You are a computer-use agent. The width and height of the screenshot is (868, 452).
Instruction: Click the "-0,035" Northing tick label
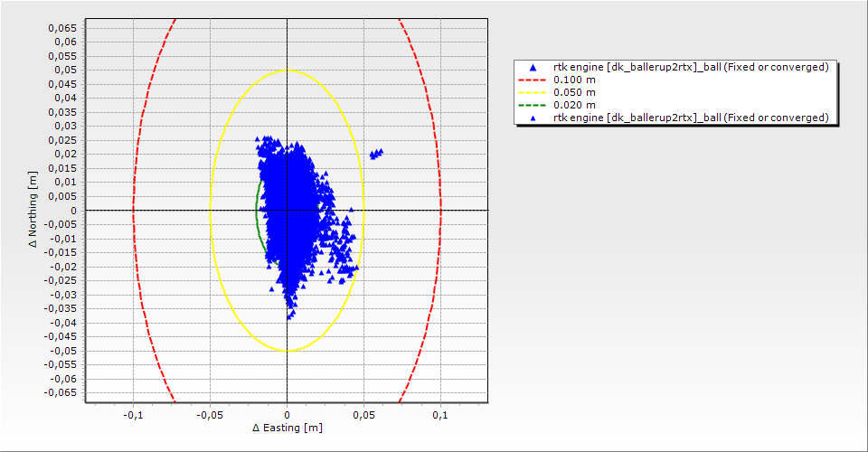click(61, 308)
